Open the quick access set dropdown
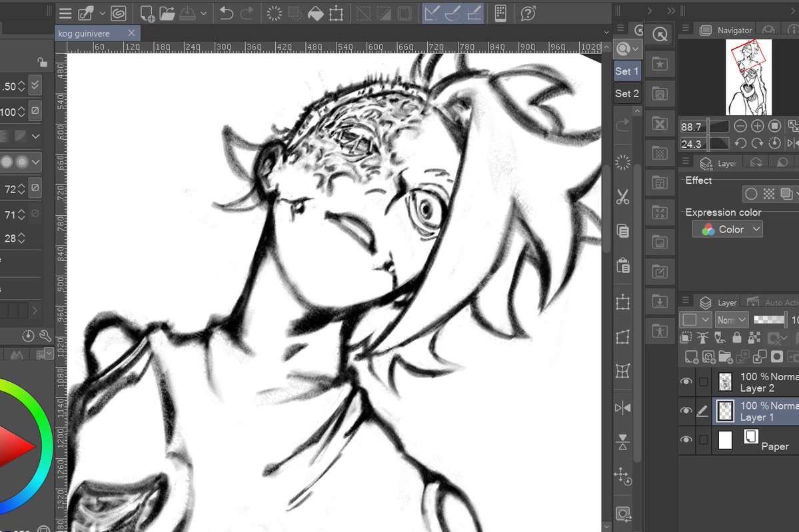The height and width of the screenshot is (532, 799). tap(627, 49)
